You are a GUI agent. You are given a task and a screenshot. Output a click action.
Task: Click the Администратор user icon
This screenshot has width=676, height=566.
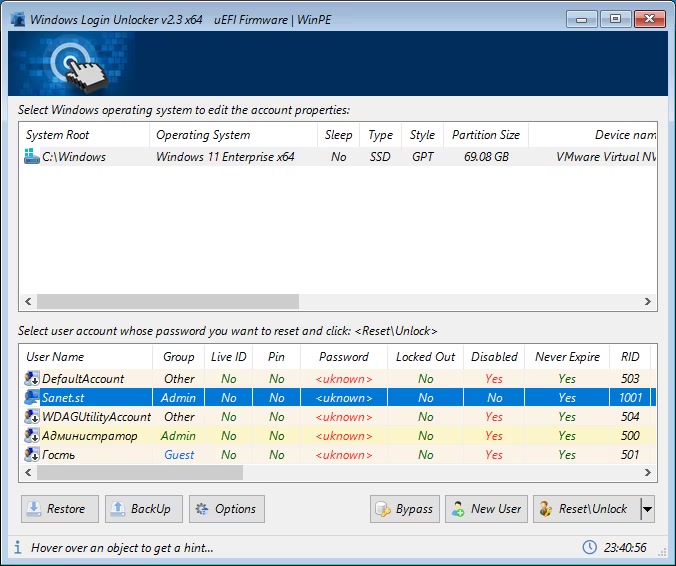(31, 435)
